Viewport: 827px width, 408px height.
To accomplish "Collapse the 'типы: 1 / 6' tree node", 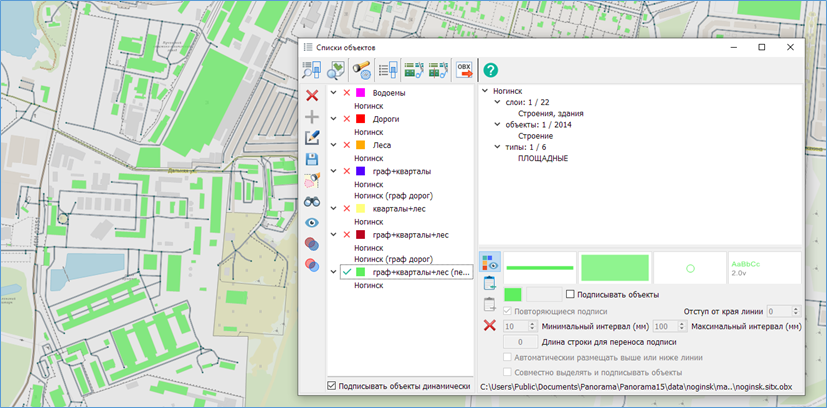I will (498, 147).
